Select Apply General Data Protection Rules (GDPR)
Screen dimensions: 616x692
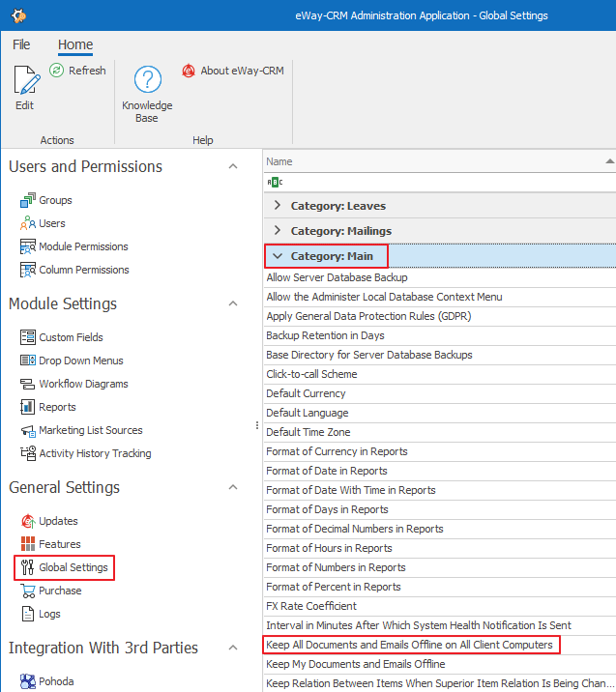(440, 316)
